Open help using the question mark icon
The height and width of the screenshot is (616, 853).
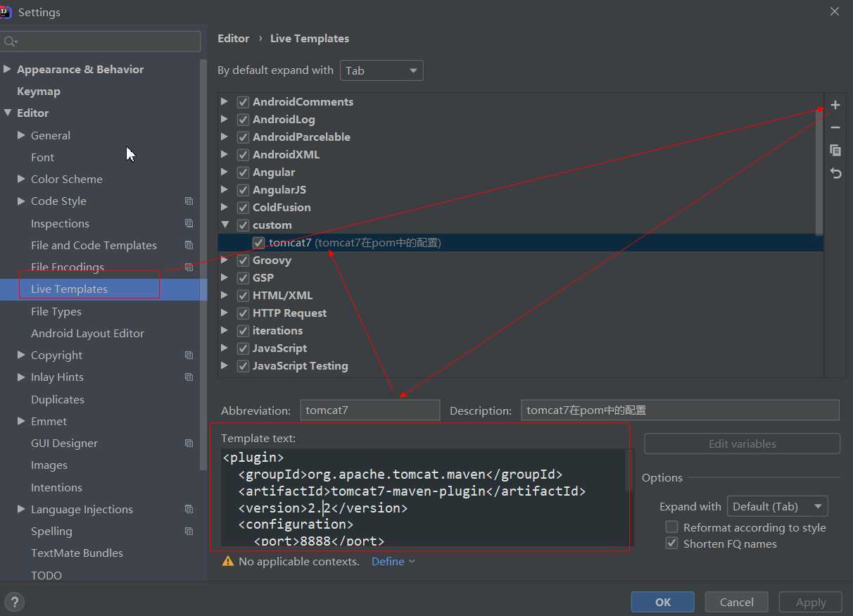[x=14, y=602]
